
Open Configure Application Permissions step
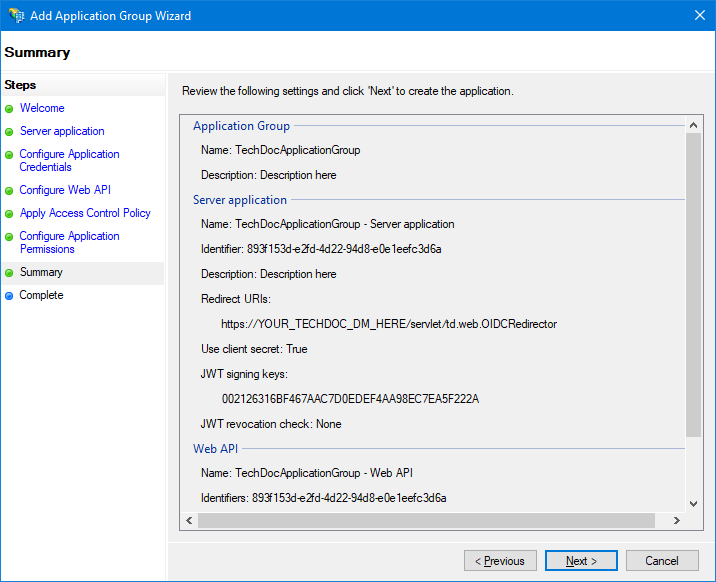pyautogui.click(x=69, y=242)
